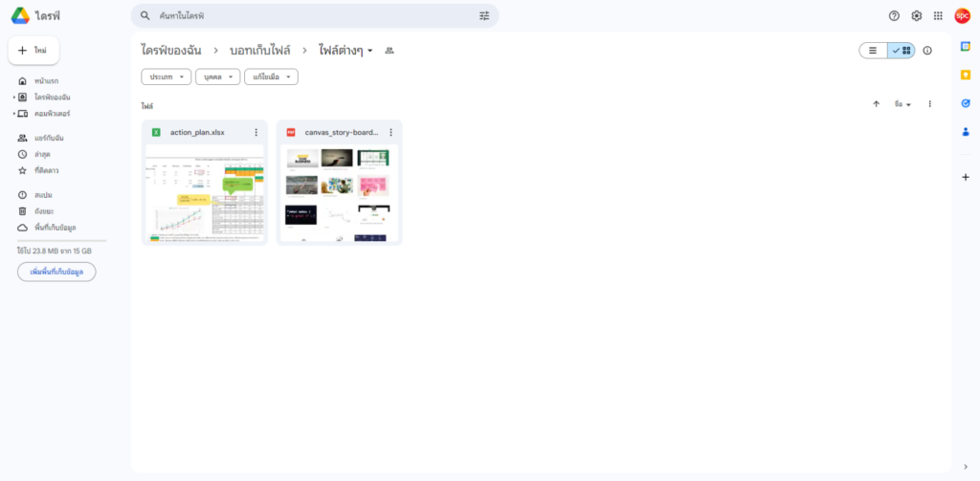Screen dimensions: 980x481
Task: Open the บุคคล people filter dropdown
Action: point(217,77)
